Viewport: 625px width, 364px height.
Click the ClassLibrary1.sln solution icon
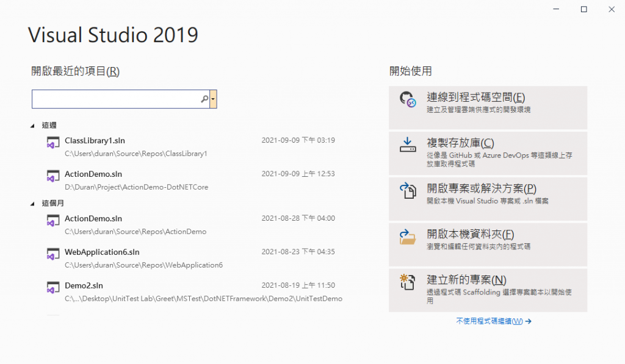53,143
